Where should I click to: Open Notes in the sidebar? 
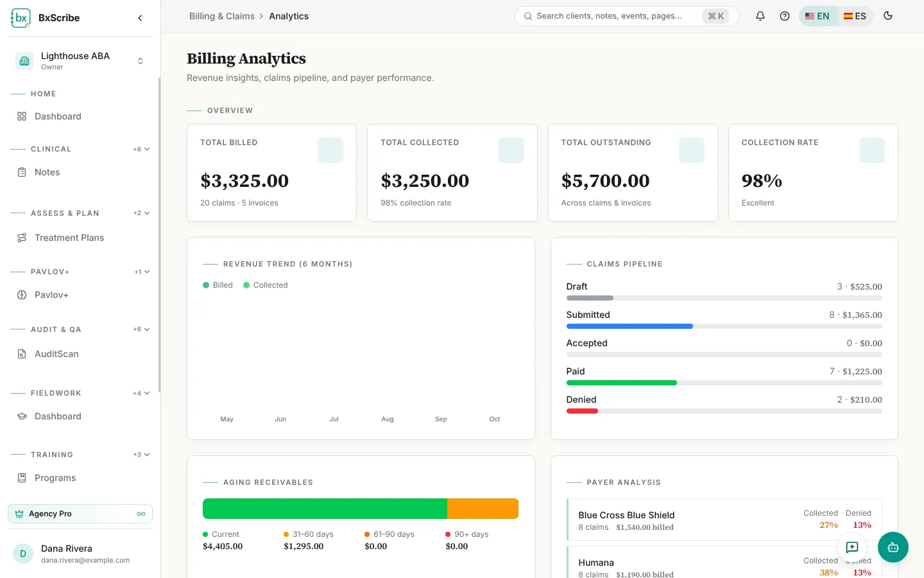point(80,172)
